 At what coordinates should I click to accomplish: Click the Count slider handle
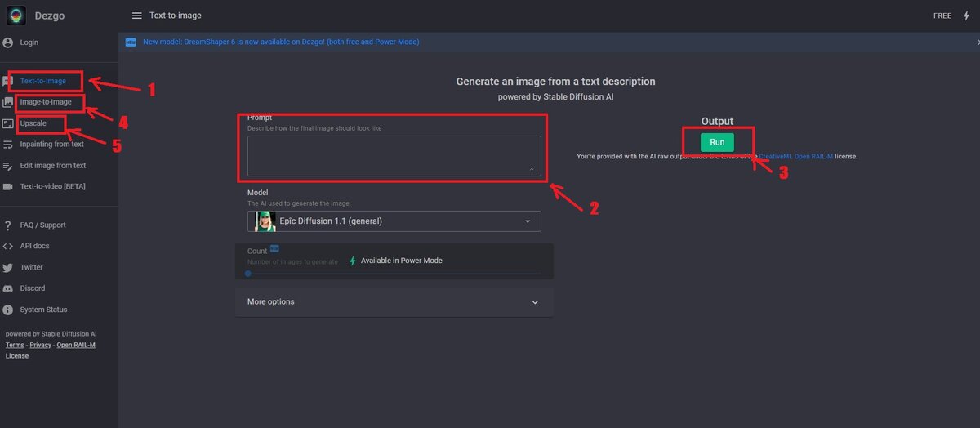tap(248, 274)
